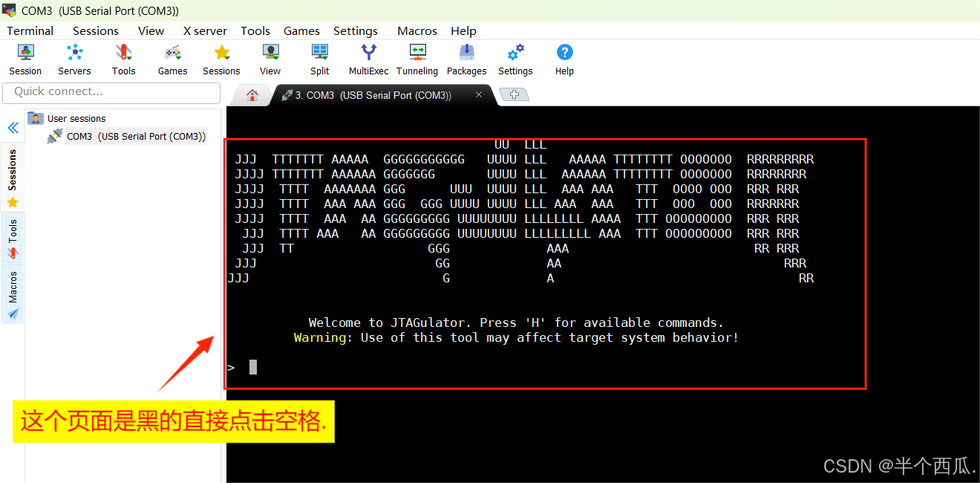
Task: Activate the MultiExec toolbar icon
Action: click(369, 59)
